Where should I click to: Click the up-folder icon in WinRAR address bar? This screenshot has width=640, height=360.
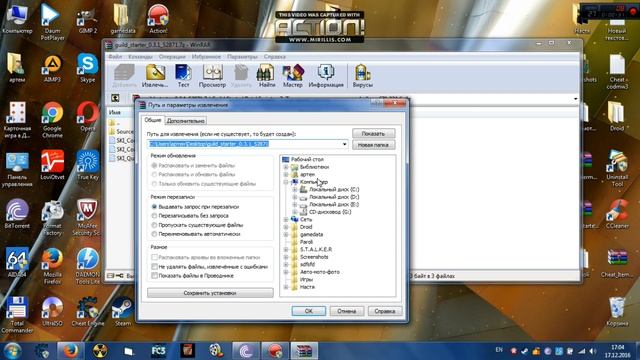[x=115, y=98]
